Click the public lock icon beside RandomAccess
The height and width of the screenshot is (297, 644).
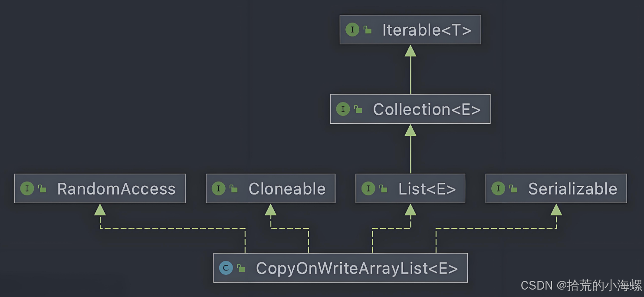point(42,188)
